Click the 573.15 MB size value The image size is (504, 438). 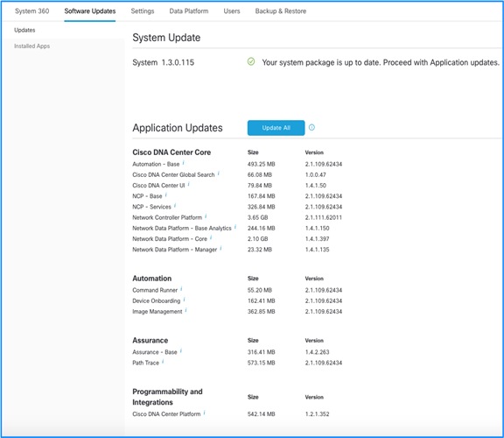pyautogui.click(x=261, y=363)
